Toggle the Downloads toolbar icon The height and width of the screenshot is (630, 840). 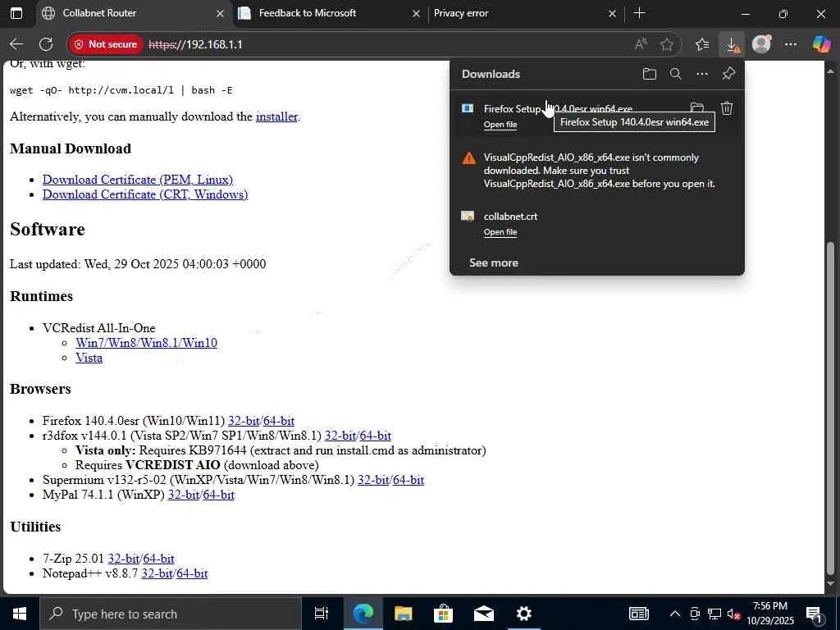(732, 44)
